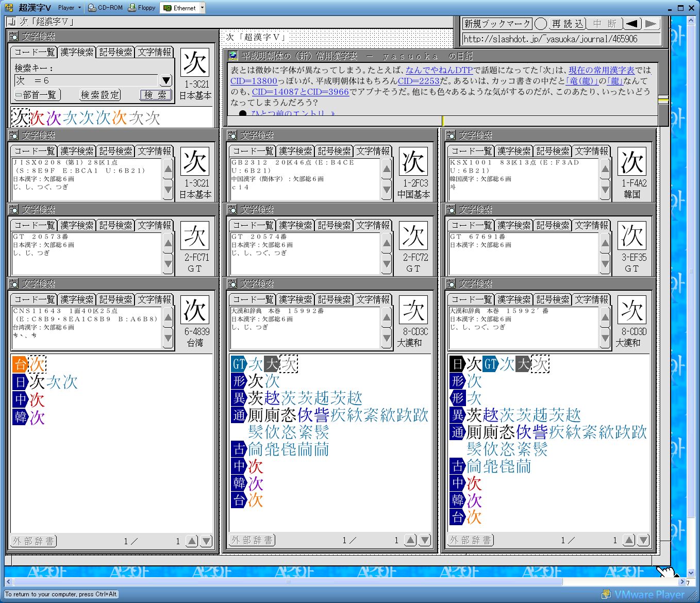Click 新規ブックマーク in the browser
Viewport: 700px width, 603px height.
point(497,24)
